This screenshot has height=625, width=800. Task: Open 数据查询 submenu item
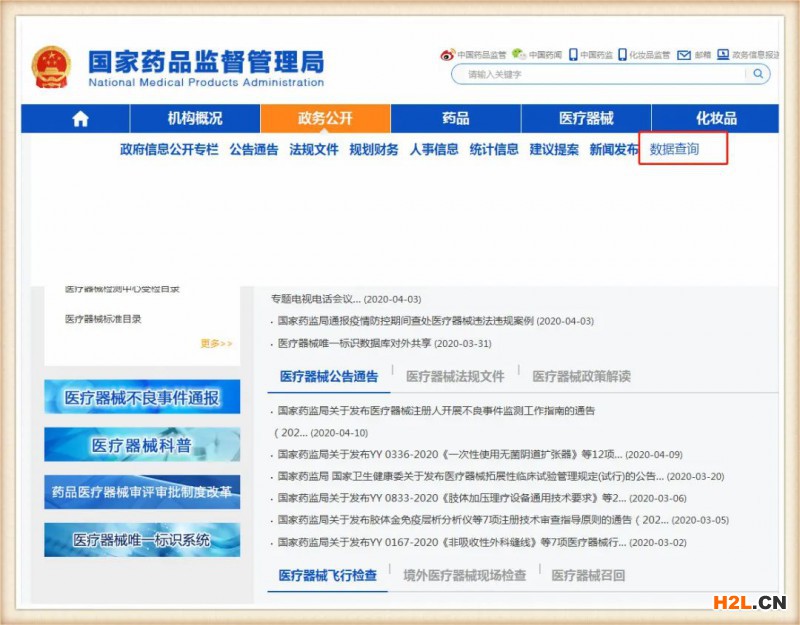point(674,149)
